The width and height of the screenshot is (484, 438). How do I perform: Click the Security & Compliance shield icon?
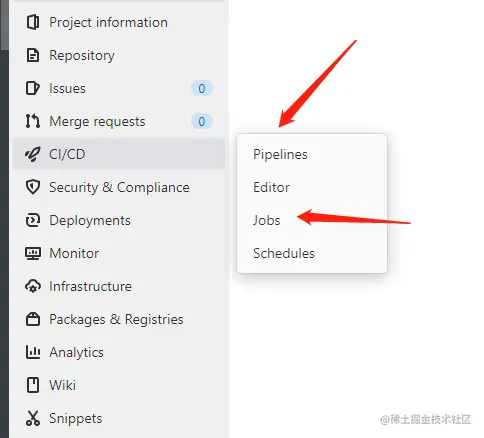pos(33,187)
